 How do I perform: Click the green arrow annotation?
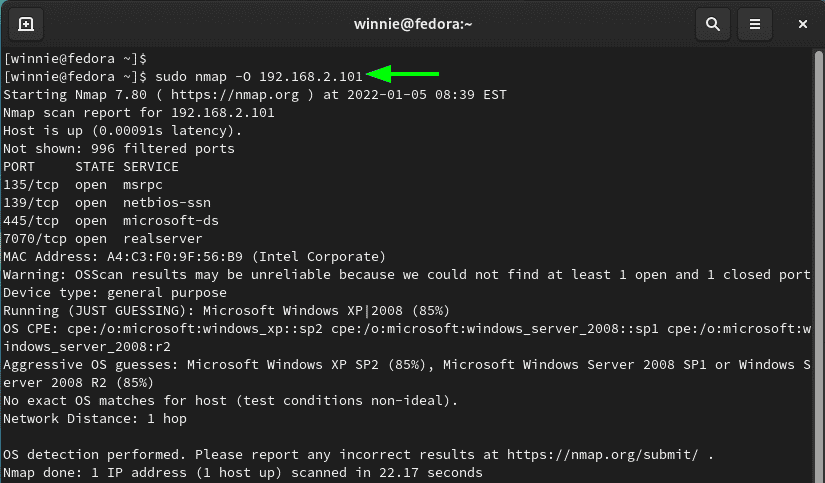(403, 74)
